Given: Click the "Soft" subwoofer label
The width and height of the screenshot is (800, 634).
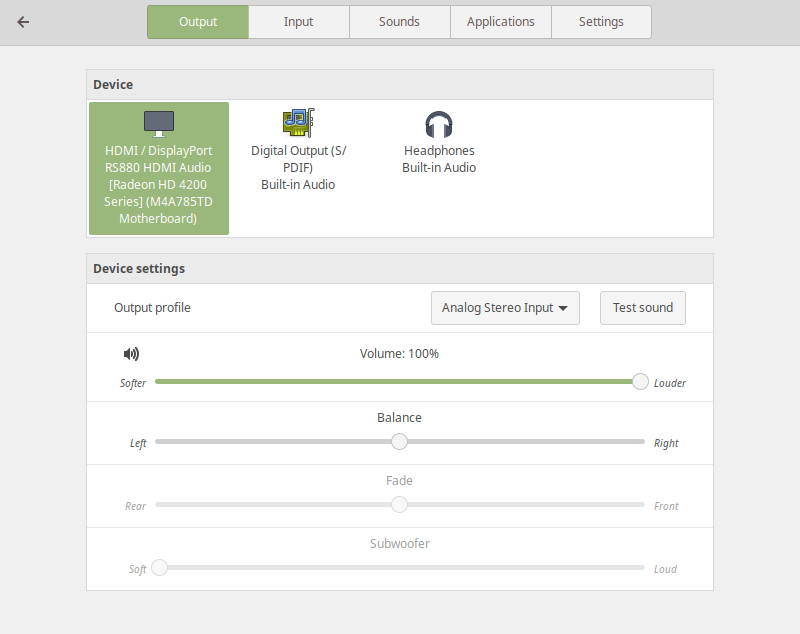Looking at the screenshot, I should [x=137, y=569].
